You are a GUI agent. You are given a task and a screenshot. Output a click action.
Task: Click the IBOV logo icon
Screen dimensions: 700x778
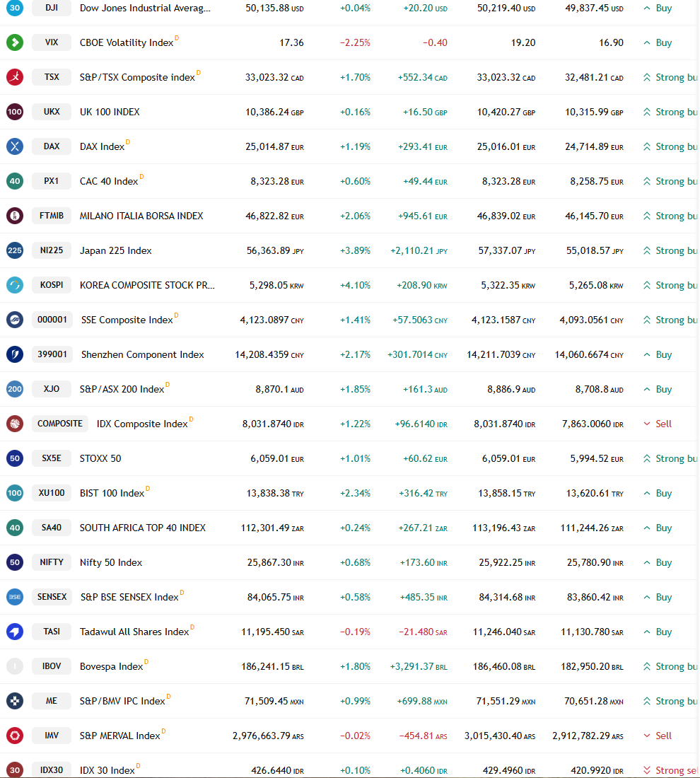click(15, 666)
